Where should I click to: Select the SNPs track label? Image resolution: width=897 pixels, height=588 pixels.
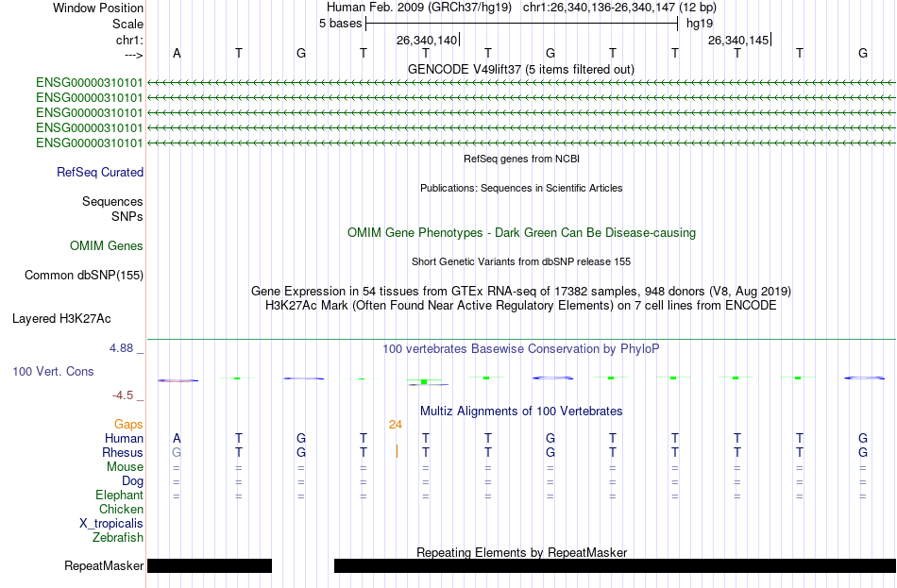pos(127,217)
